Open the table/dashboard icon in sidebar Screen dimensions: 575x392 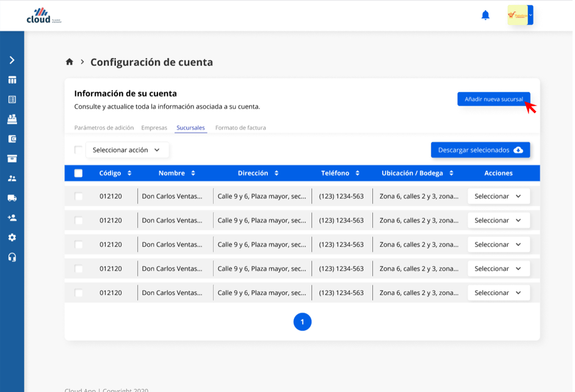click(x=12, y=80)
